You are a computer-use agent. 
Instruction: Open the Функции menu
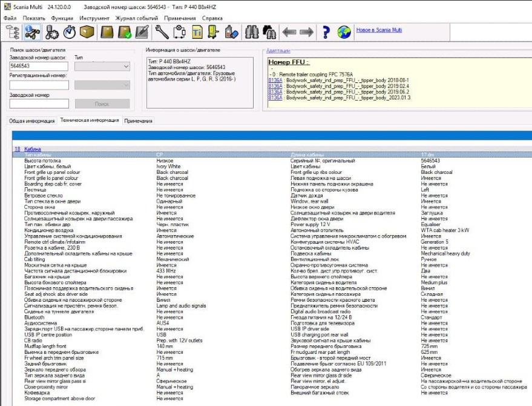tap(61, 18)
